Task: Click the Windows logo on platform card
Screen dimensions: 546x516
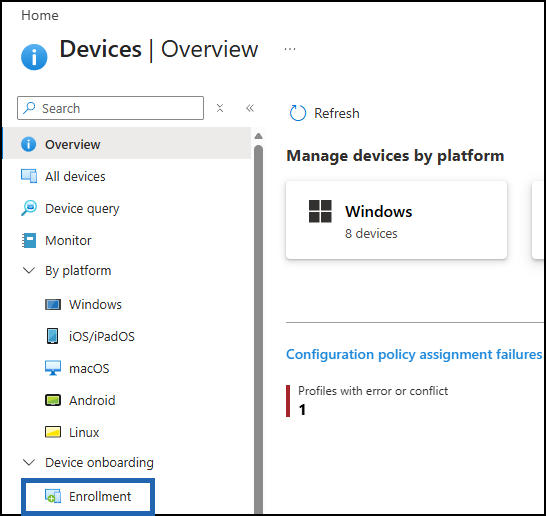Action: 320,211
